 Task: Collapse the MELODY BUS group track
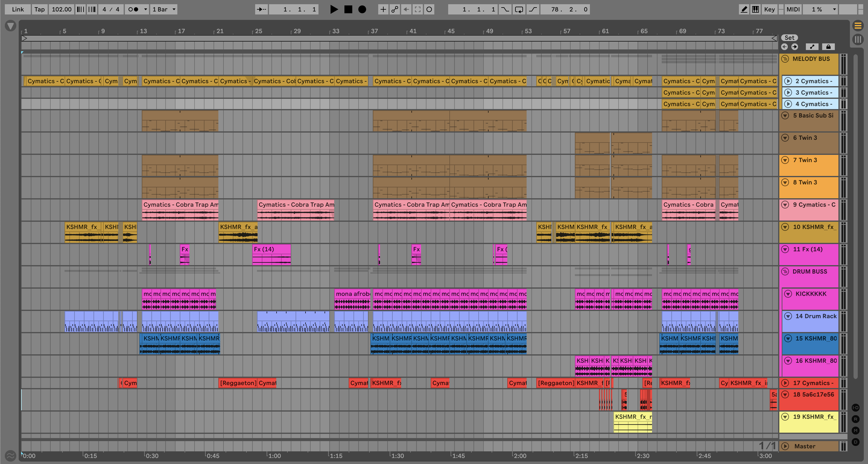[x=785, y=59]
